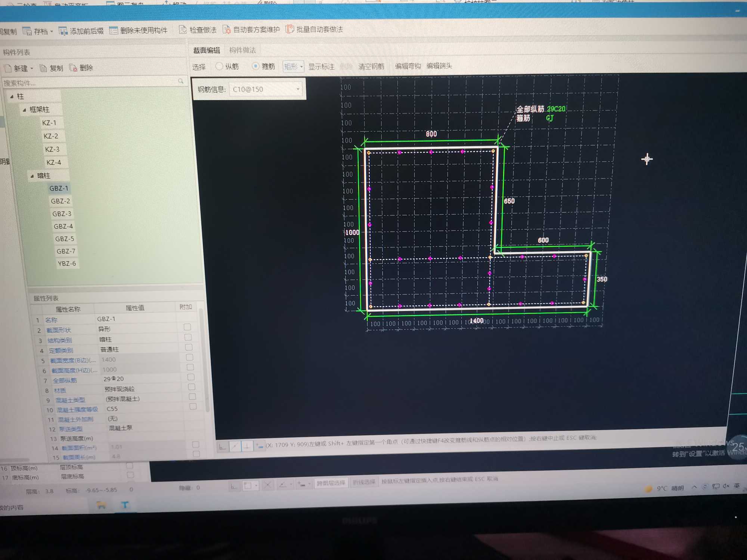The width and height of the screenshot is (747, 560).
Task: Select the 箍筋 radio button
Action: coord(255,66)
